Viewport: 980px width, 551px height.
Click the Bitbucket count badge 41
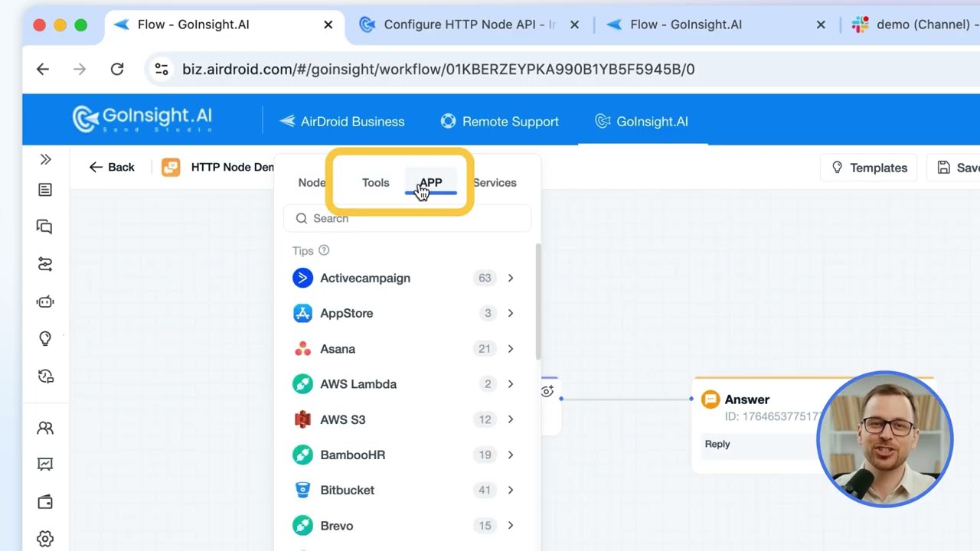pyautogui.click(x=485, y=490)
